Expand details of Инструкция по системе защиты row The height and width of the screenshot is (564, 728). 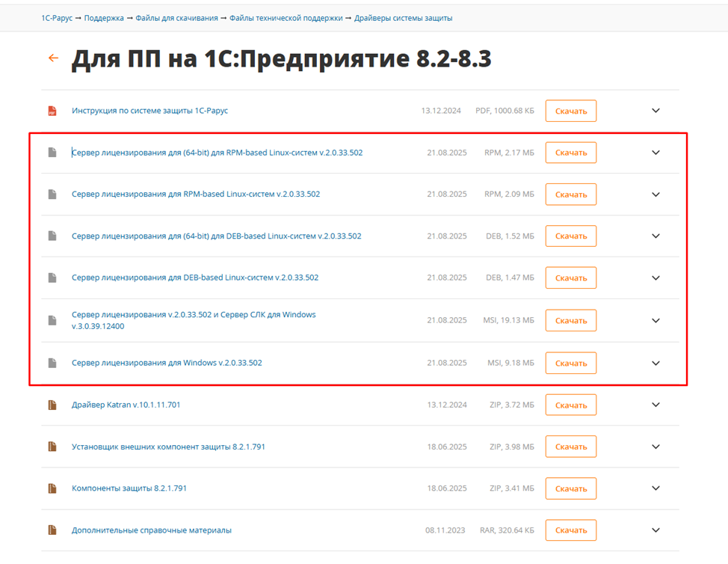pyautogui.click(x=655, y=111)
